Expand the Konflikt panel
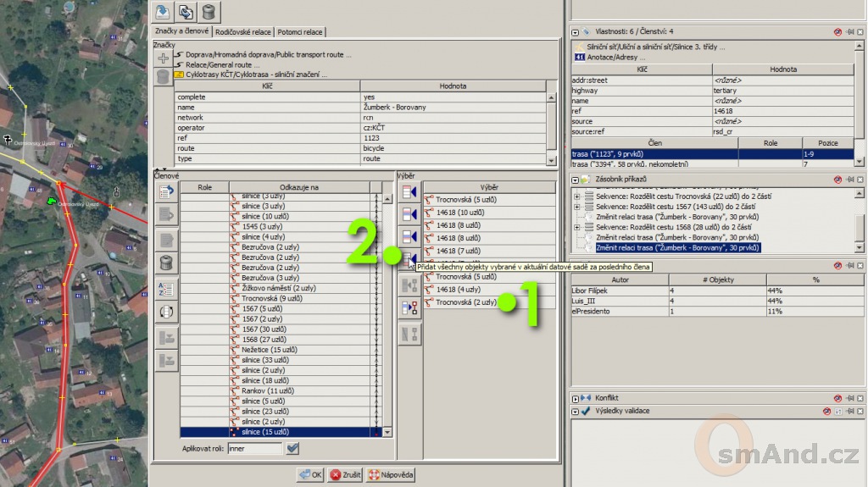This screenshot has height=487, width=868. 576,398
